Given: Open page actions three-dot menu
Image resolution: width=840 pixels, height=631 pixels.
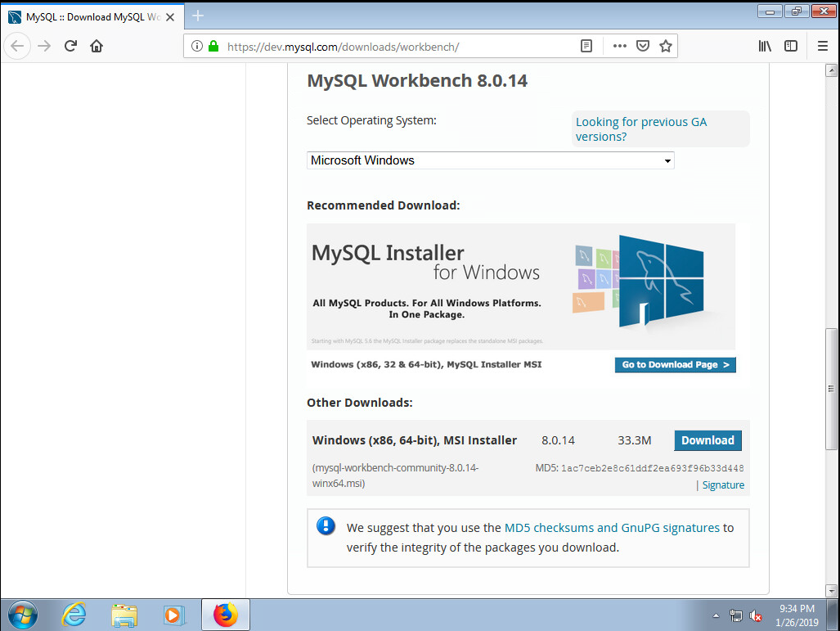Looking at the screenshot, I should [x=620, y=46].
